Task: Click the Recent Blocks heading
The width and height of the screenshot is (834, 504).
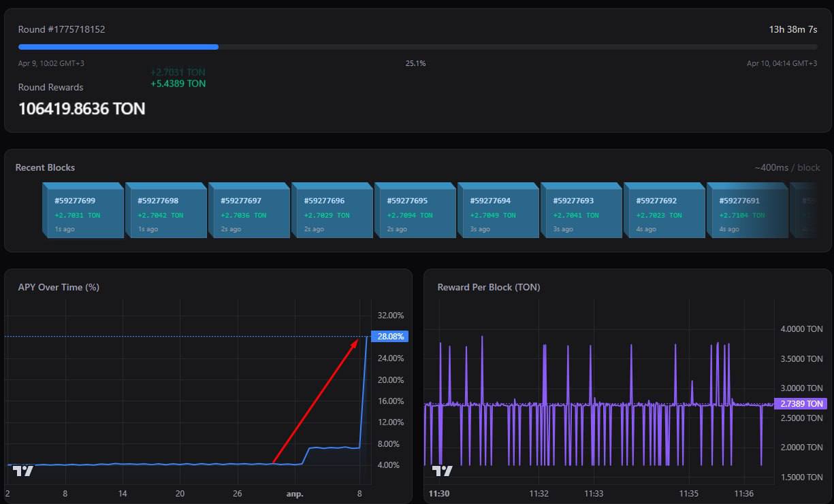Action: pos(45,167)
